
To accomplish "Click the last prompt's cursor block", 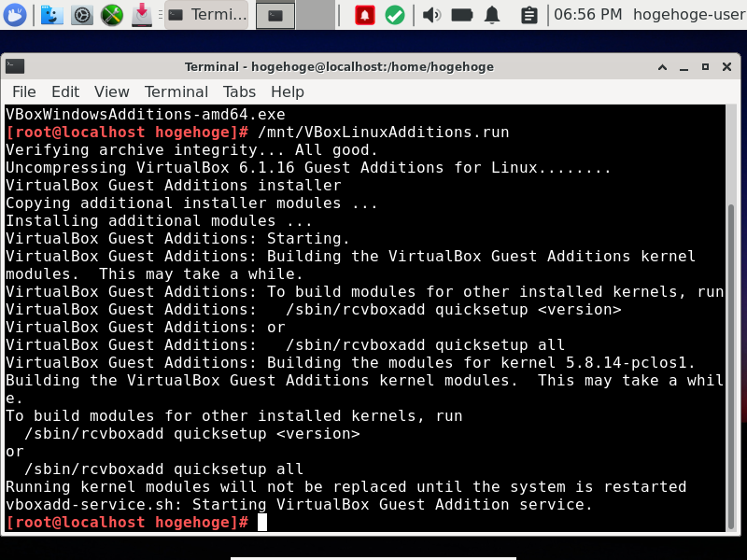I will point(262,523).
